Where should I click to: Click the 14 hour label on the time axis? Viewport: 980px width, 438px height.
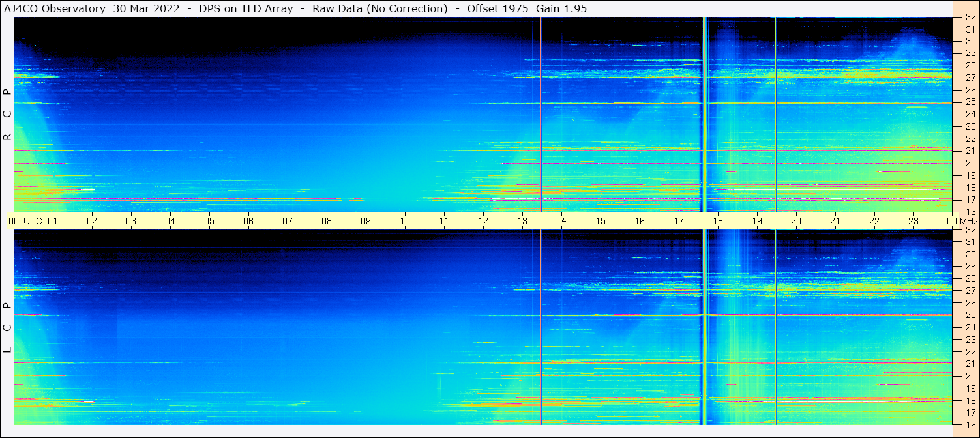561,221
